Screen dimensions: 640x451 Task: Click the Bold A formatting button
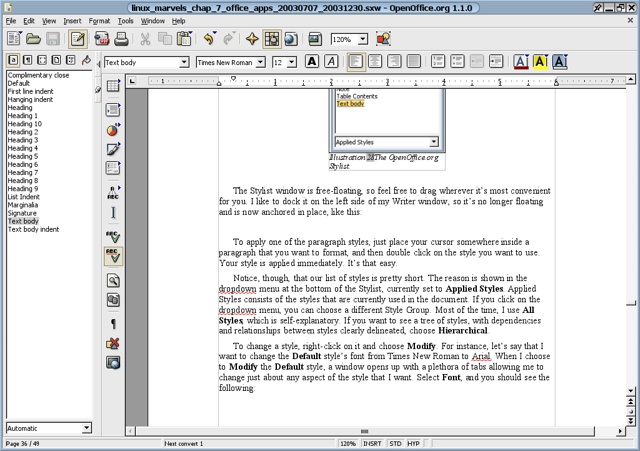pyautogui.click(x=312, y=62)
